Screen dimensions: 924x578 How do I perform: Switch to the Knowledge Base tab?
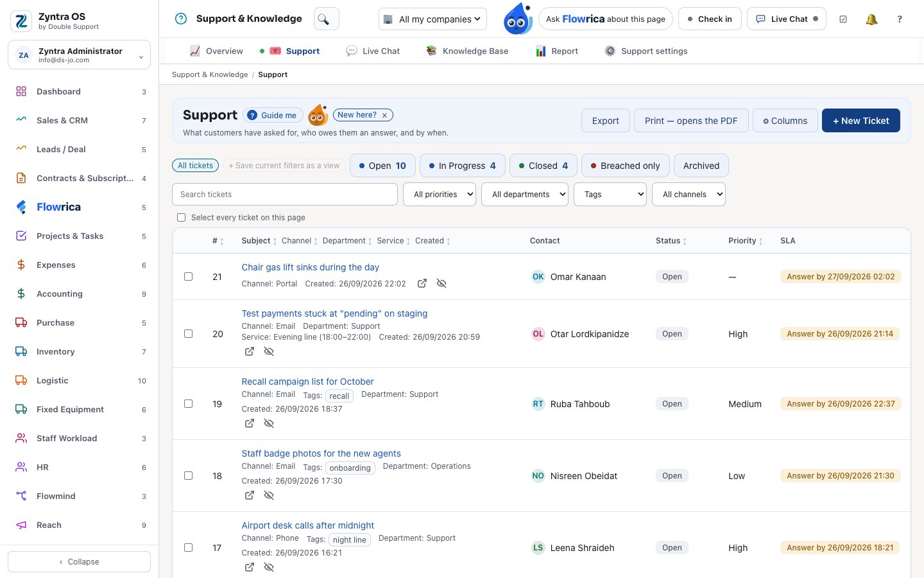[x=467, y=51]
